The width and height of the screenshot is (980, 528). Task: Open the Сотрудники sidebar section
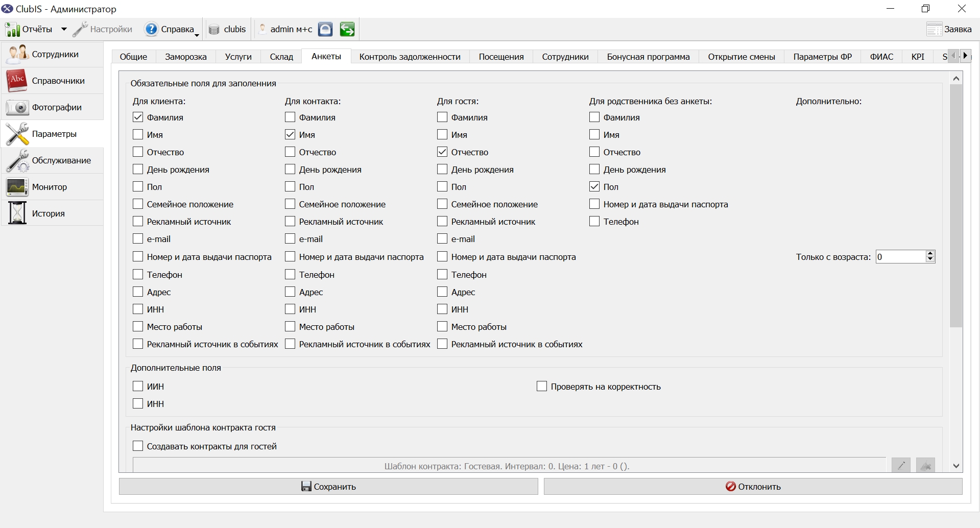coord(53,54)
